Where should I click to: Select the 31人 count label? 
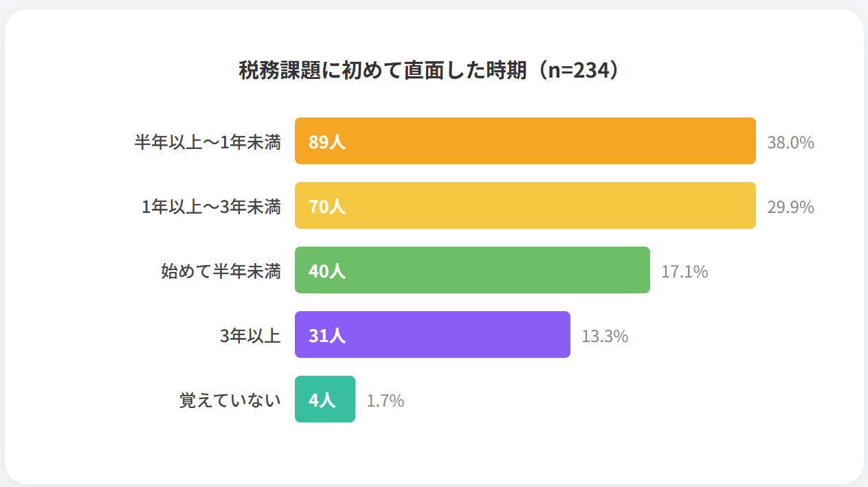point(326,336)
